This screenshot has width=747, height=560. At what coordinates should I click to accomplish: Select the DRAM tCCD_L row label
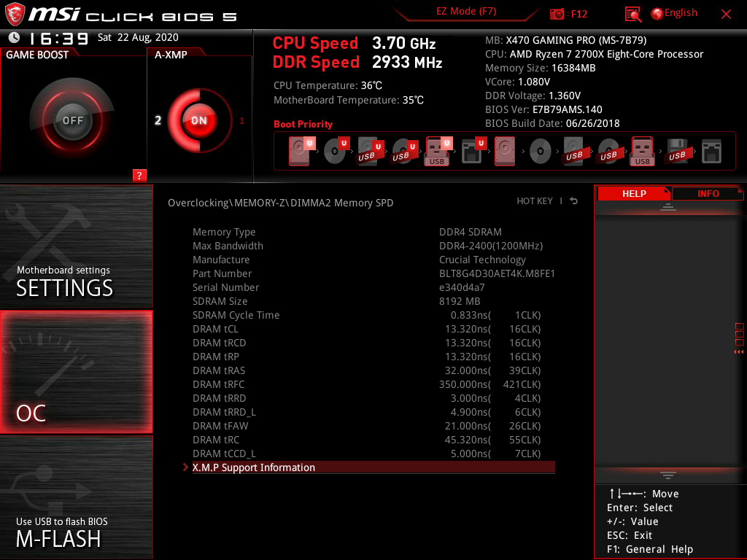pos(224,454)
